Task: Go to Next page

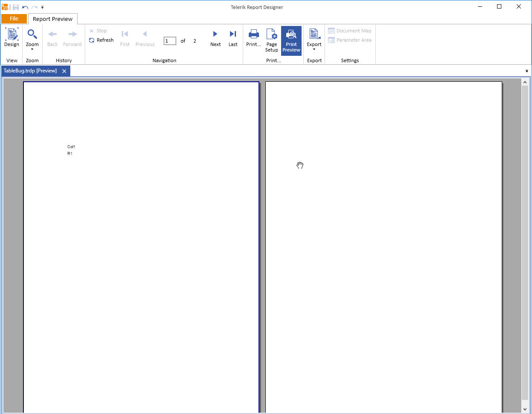Action: click(216, 38)
